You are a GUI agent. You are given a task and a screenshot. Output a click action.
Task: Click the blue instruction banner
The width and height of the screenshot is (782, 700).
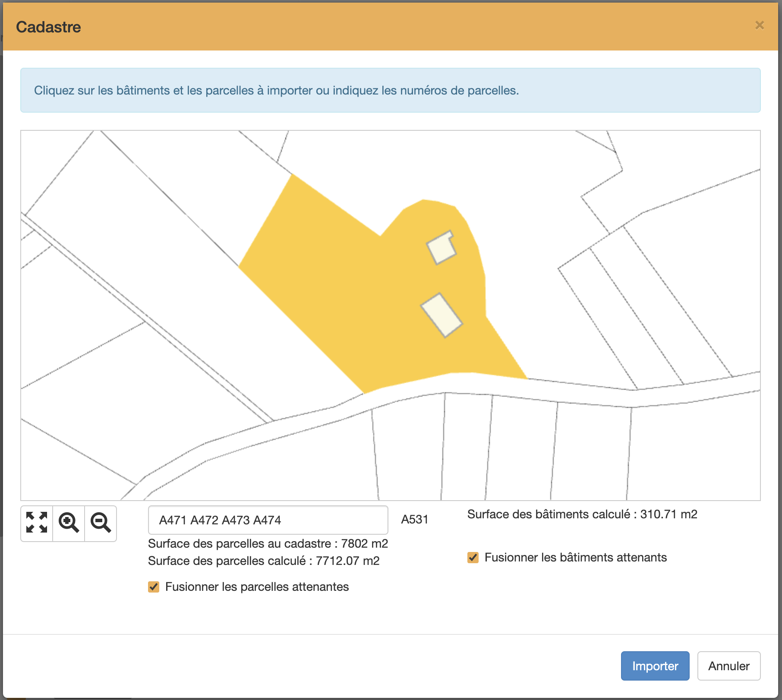pyautogui.click(x=390, y=90)
